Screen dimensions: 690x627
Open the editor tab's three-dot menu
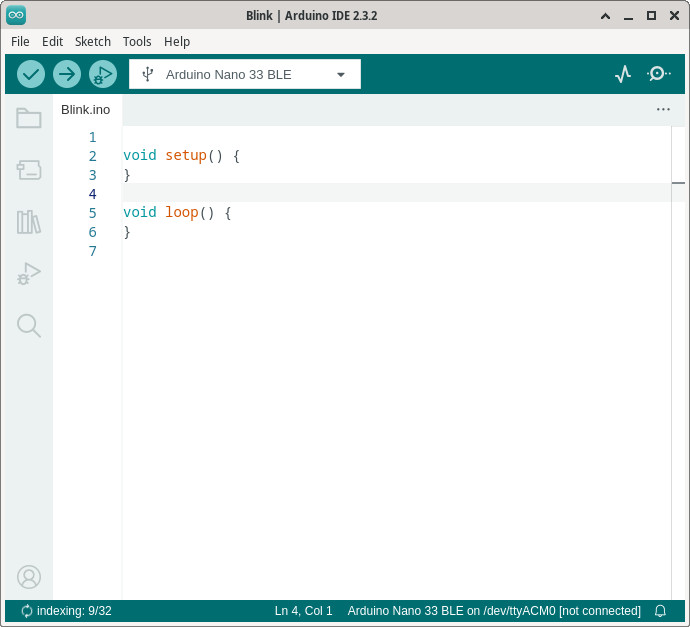click(x=663, y=109)
